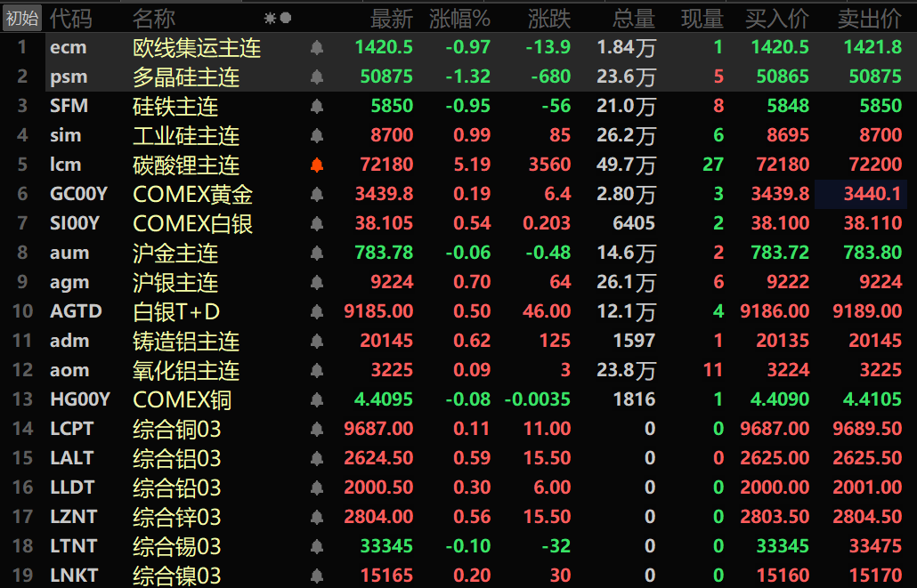Viewport: 917px width, 588px height.
Task: Select the 多晶硅主连 row name
Action: click(187, 77)
